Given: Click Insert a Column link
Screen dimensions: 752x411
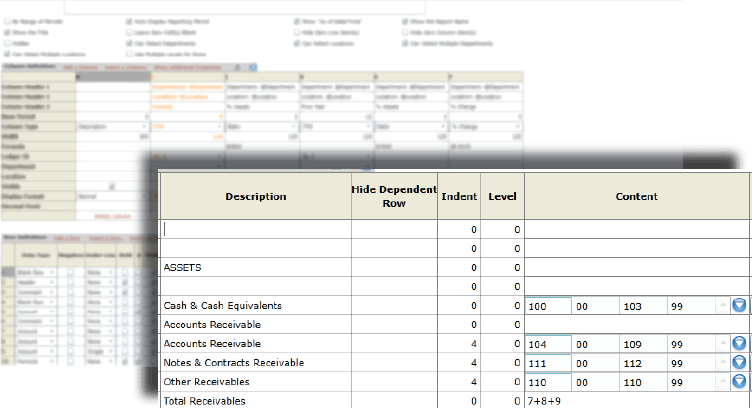Looking at the screenshot, I should click(x=126, y=67).
